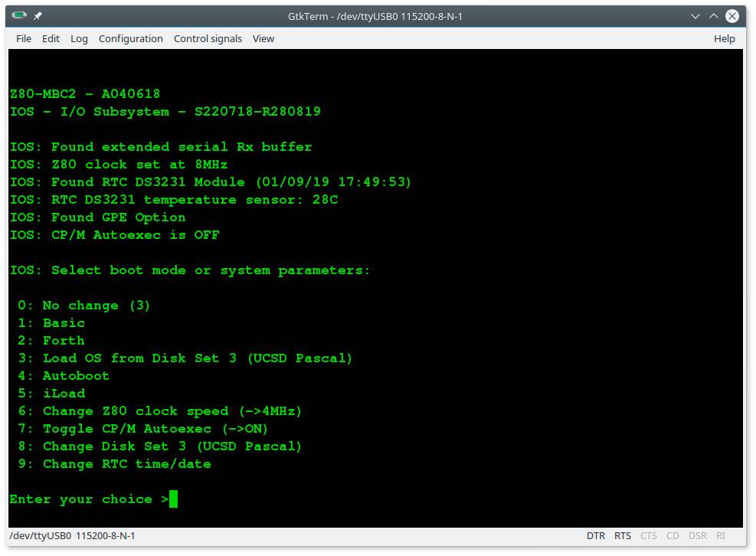756x556 pixels.
Task: Click the window title 'GtkTerm - /dev/ttyUSB0 115200-8-N-1'
Action: tap(375, 16)
